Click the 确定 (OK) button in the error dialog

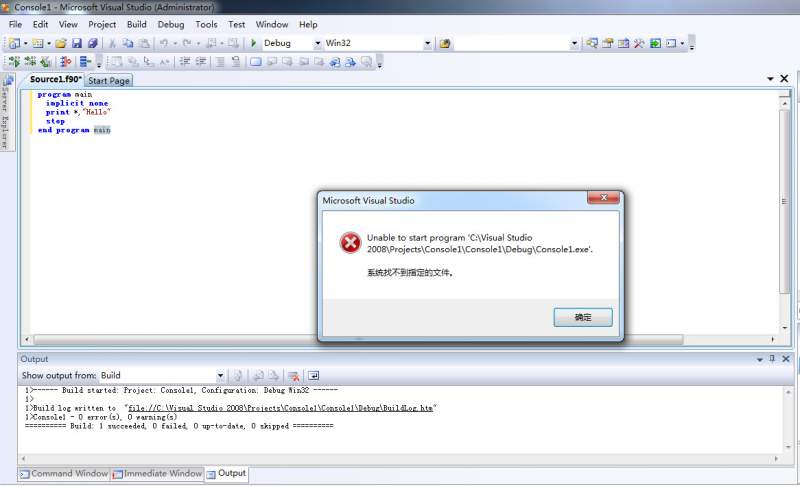click(x=583, y=317)
